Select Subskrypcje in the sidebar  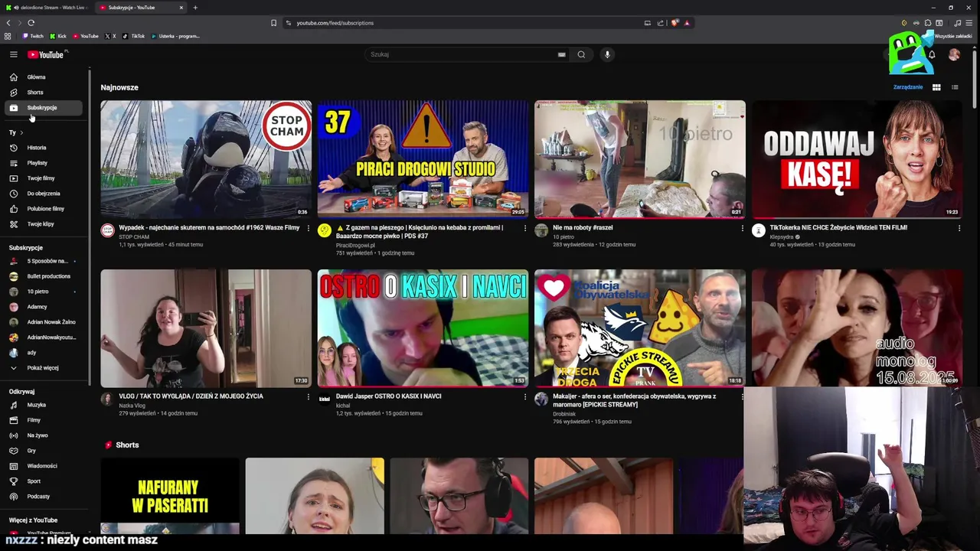pyautogui.click(x=44, y=108)
